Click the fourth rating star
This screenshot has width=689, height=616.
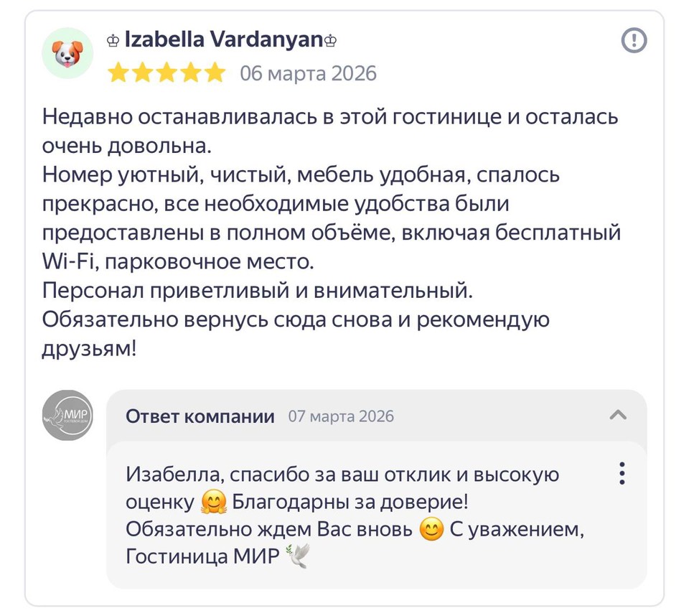tap(190, 73)
